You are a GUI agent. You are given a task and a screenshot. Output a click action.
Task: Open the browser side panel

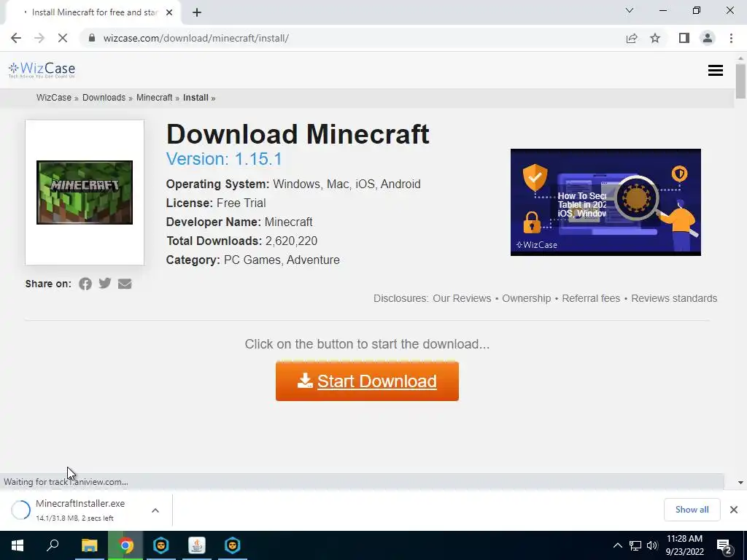click(684, 38)
